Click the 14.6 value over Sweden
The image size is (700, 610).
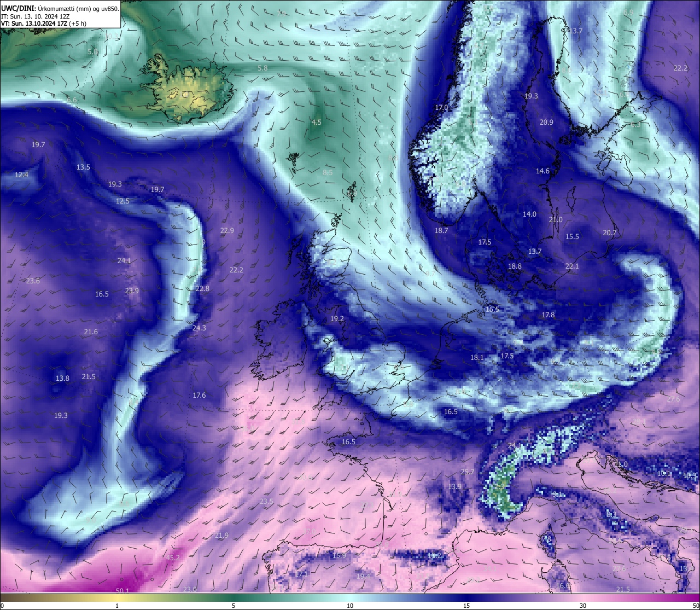point(542,171)
